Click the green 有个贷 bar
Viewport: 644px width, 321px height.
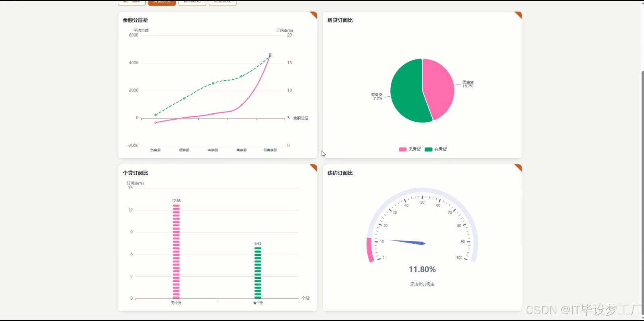point(258,273)
